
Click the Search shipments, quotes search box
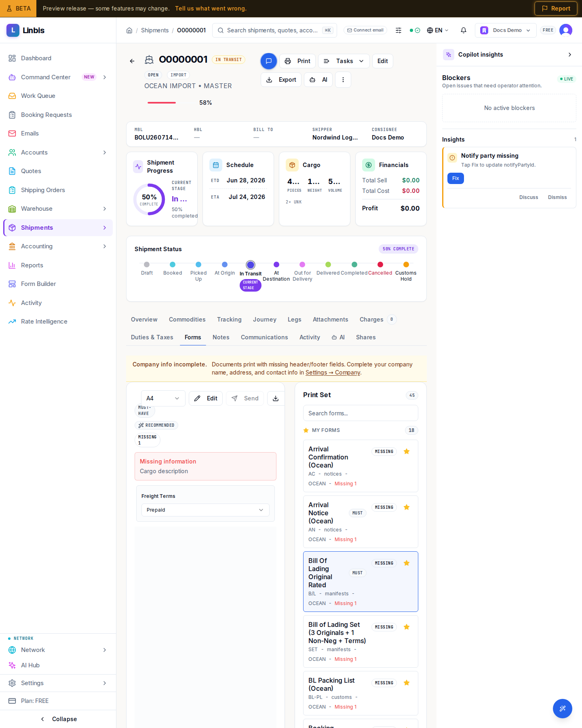274,30
